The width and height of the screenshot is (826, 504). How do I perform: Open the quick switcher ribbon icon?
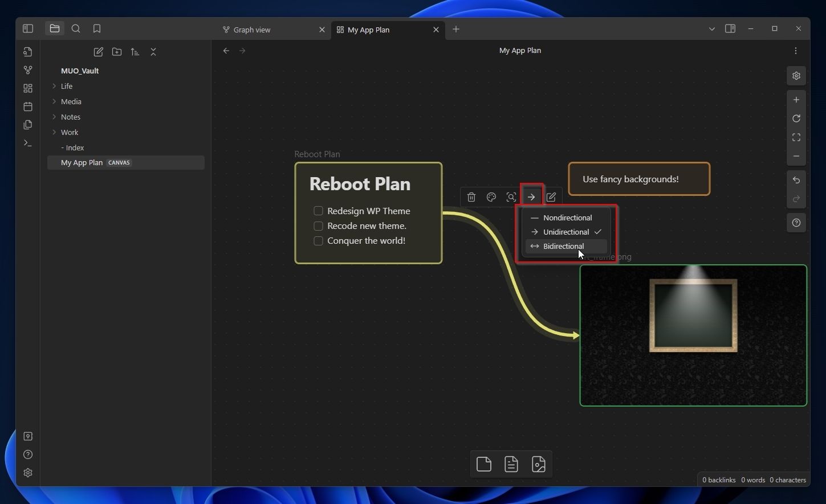28,52
